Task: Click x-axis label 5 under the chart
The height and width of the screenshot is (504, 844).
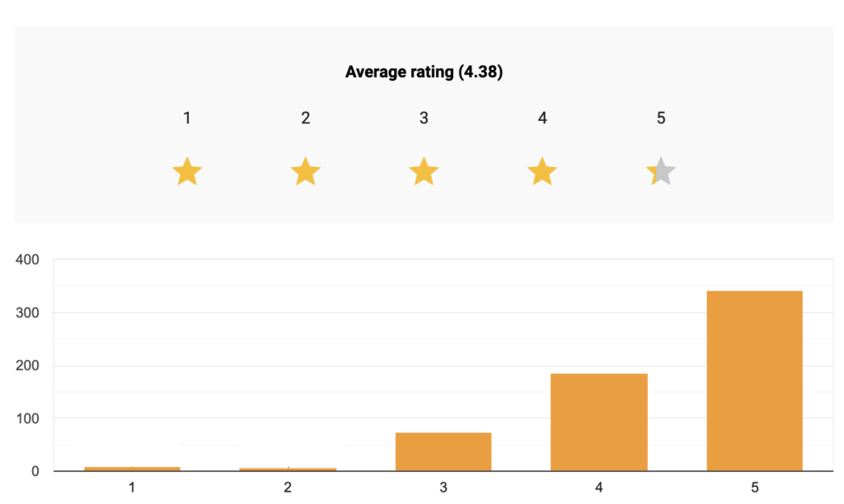Action: click(x=754, y=488)
